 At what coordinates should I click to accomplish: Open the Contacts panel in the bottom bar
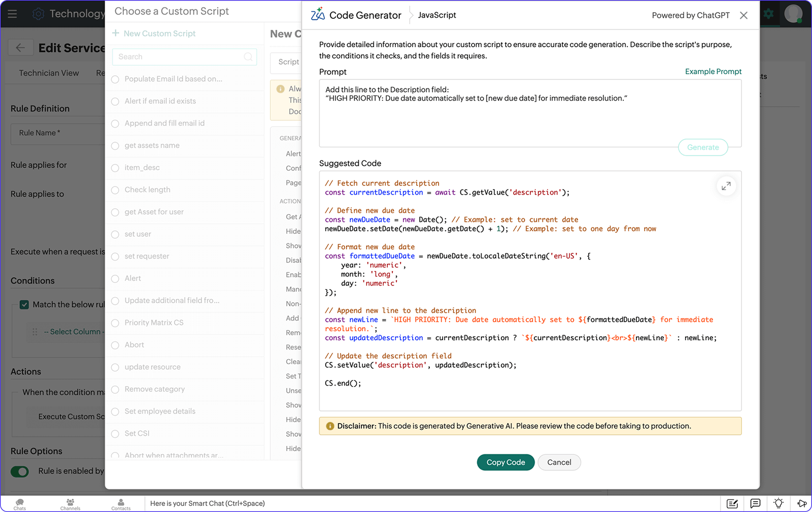coord(121,503)
